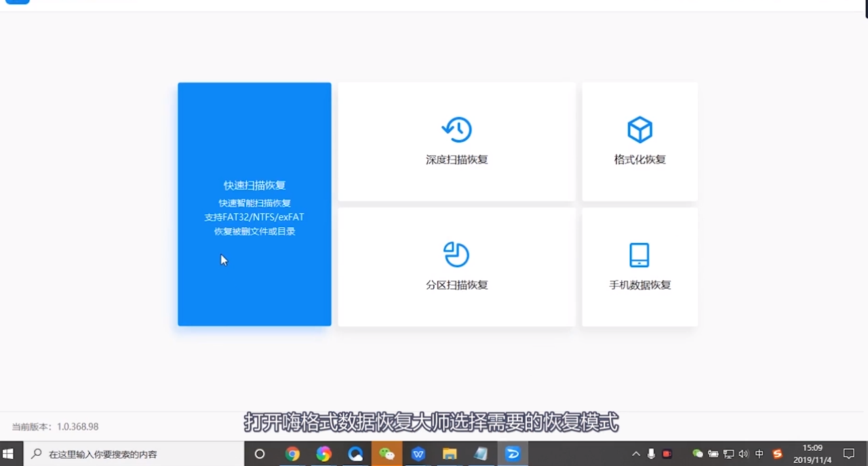Screen dimensions: 868x466
Task: Open the 手机数据恢复 label
Action: [640, 285]
